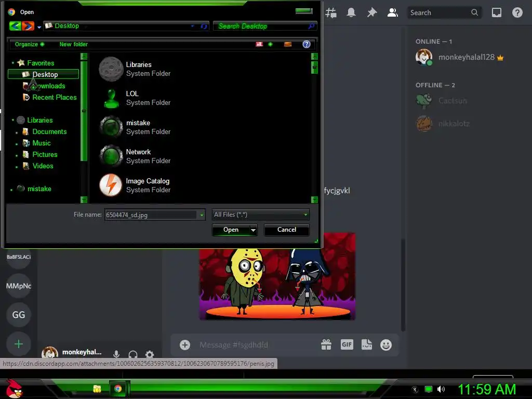Click member monkeyhalal128 in online list
532x399 pixels.
466,57
